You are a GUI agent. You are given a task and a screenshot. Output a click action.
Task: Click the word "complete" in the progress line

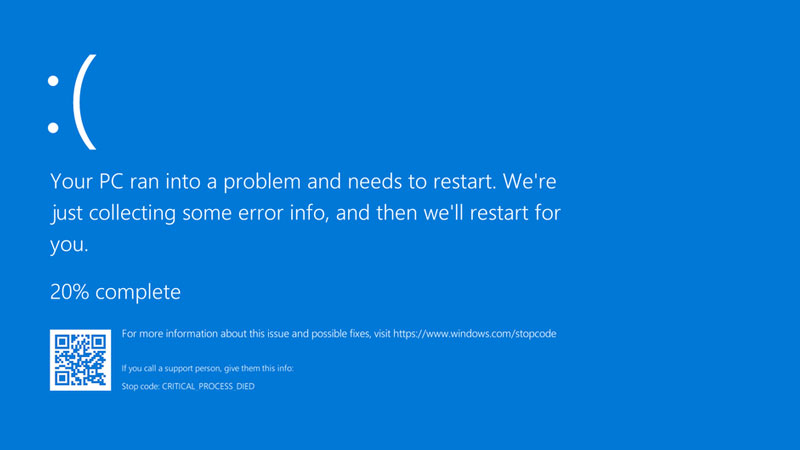[138, 292]
